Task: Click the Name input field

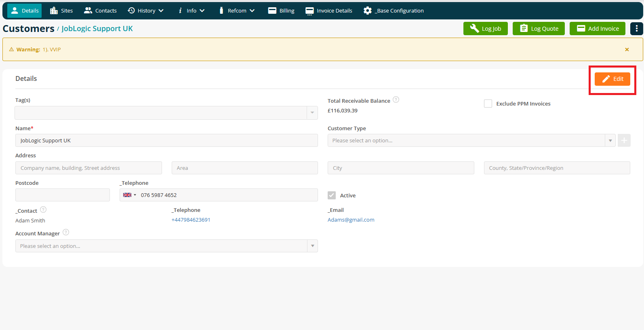Action: pos(166,140)
